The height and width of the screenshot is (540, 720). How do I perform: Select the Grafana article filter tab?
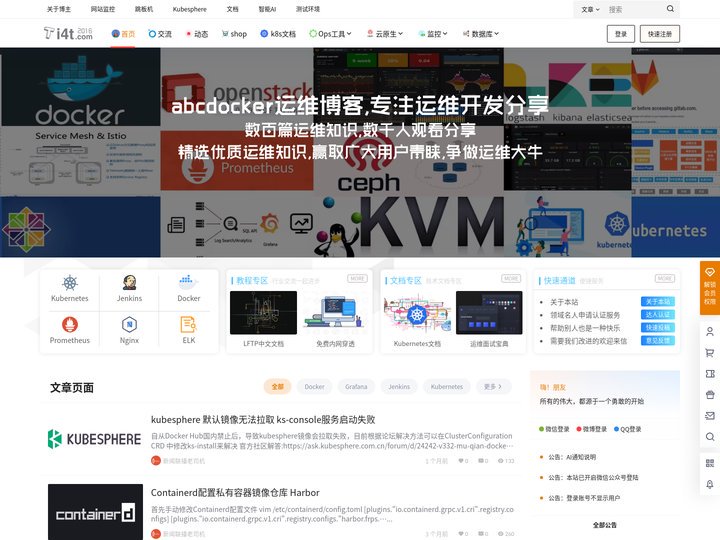(x=356, y=387)
